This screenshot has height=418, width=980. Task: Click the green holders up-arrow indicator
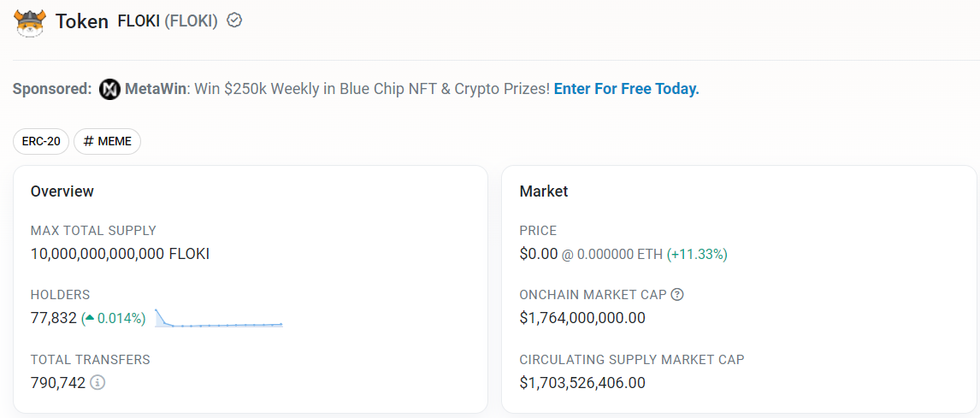coord(89,318)
